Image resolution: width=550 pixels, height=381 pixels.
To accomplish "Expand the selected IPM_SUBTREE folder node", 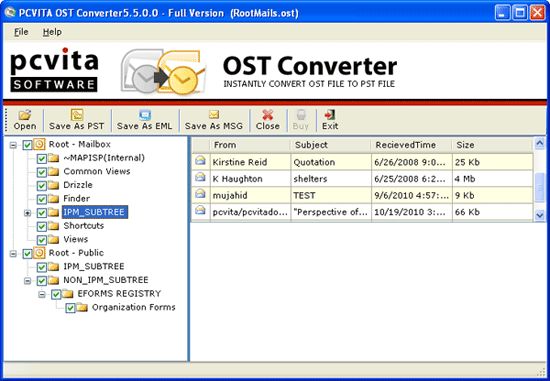I will [x=27, y=213].
